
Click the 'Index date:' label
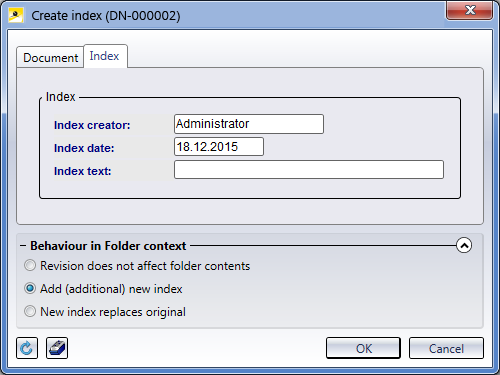coord(84,148)
